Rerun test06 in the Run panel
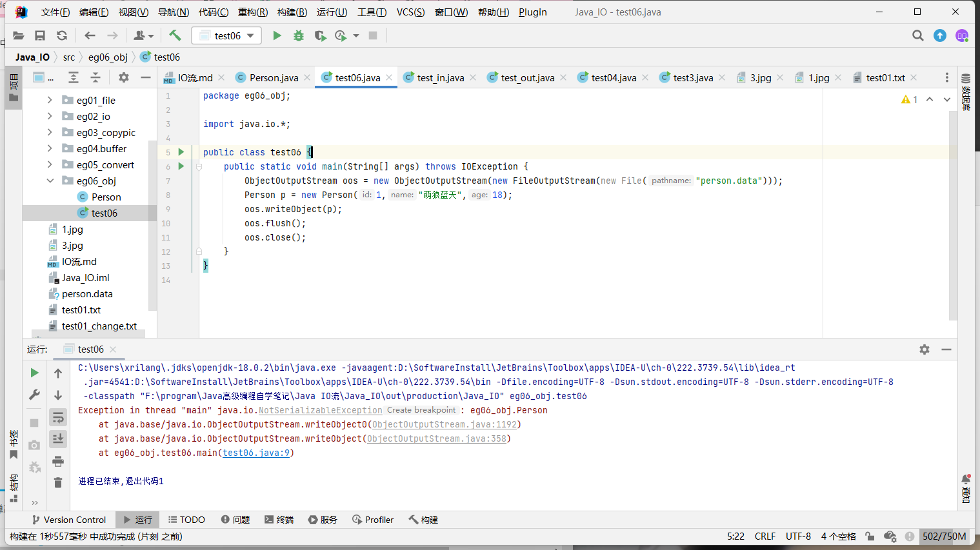Screen dimensions: 980x550 [34, 373]
